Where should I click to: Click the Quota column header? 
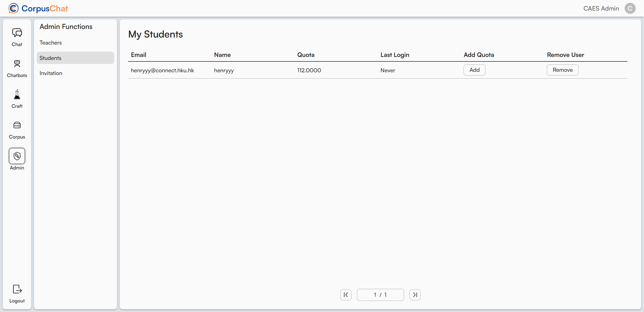point(306,55)
